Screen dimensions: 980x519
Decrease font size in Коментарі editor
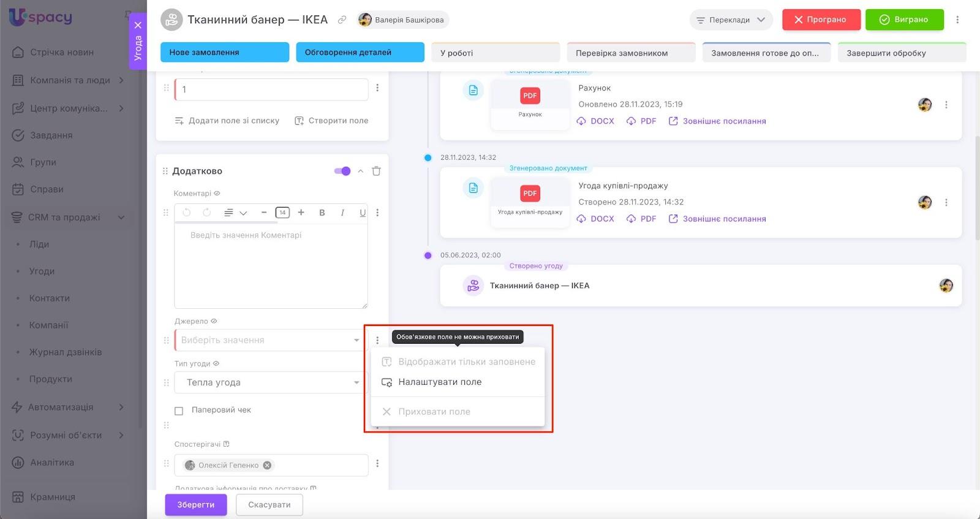pos(264,213)
